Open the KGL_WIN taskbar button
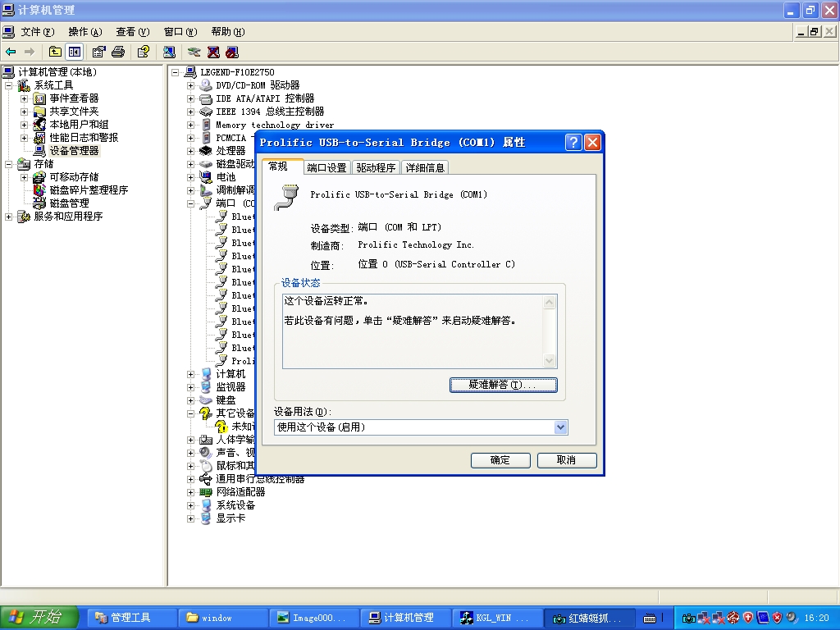 click(x=496, y=619)
